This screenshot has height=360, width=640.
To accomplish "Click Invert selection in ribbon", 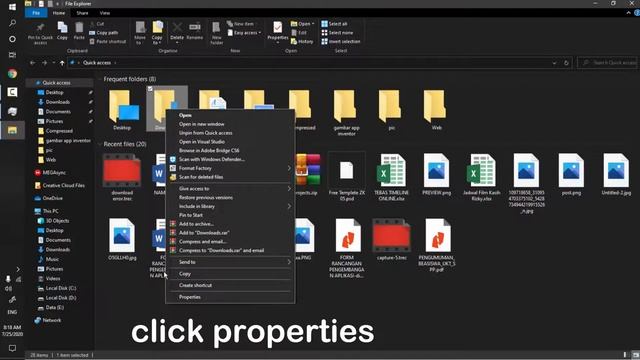I will [x=340, y=42].
